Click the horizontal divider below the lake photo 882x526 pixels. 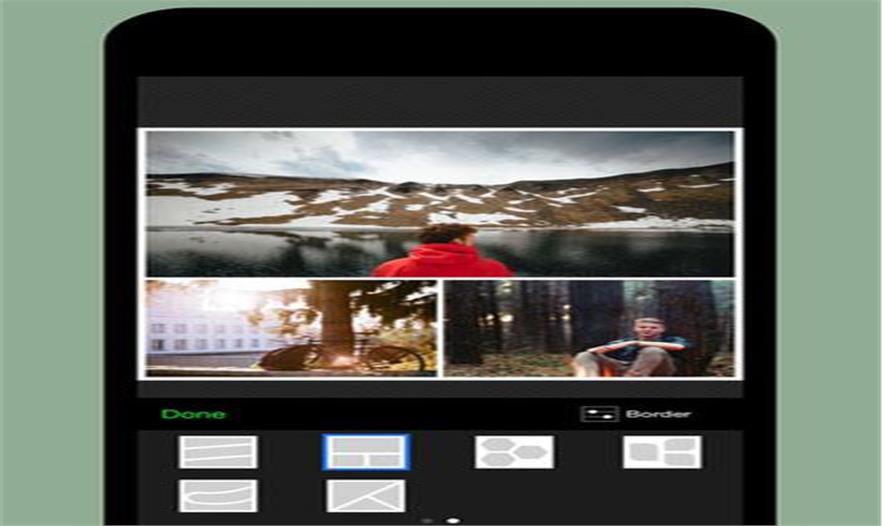click(440, 278)
